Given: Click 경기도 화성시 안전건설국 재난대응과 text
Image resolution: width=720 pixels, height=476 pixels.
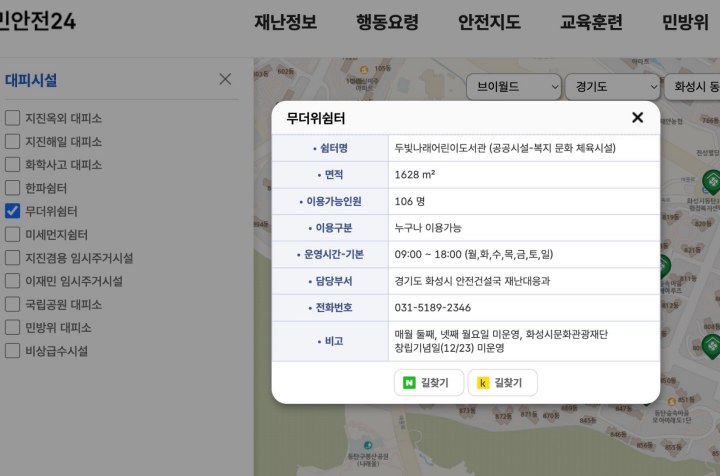Looking at the screenshot, I should (x=472, y=281).
